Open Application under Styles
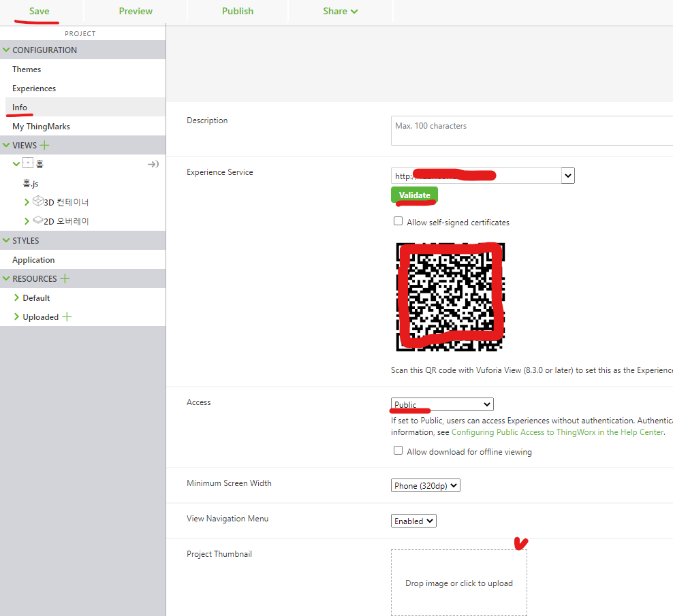 tap(33, 260)
